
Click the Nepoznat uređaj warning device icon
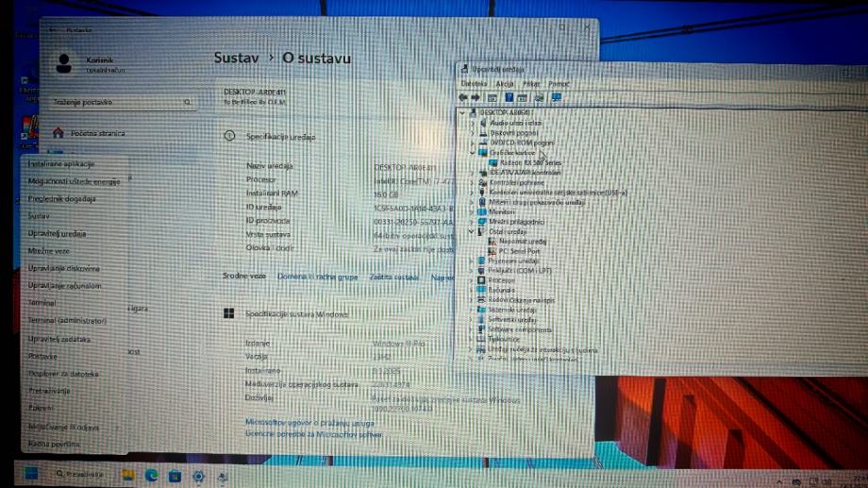[x=491, y=242]
